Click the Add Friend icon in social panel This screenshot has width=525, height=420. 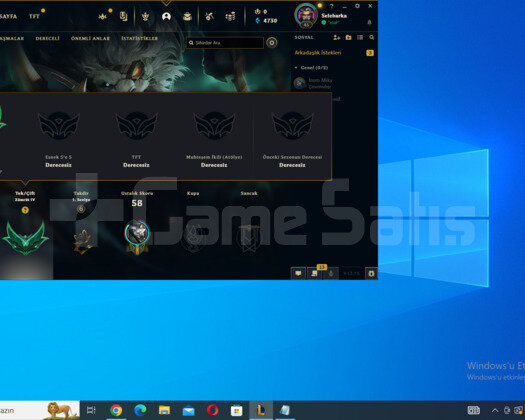tap(336, 38)
